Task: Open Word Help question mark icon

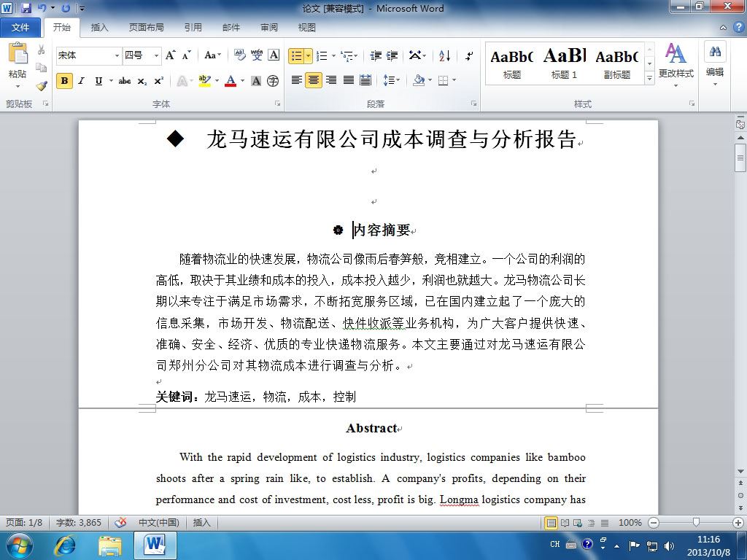Action: [738, 27]
